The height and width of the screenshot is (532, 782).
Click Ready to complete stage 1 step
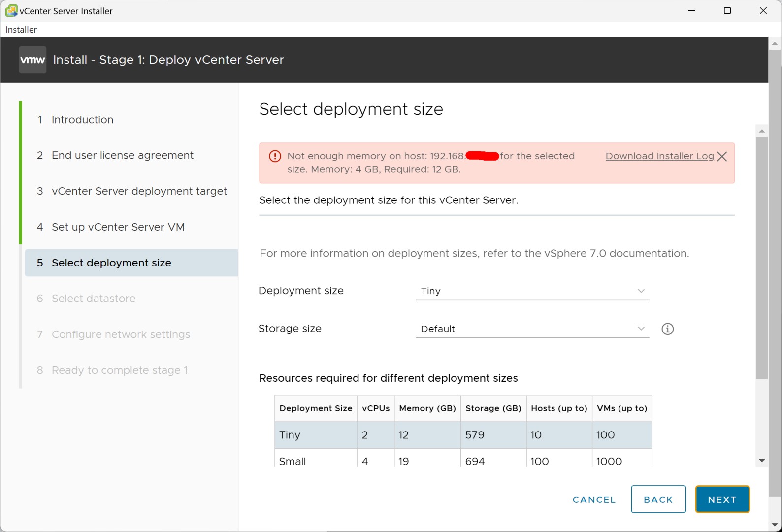[x=112, y=370]
